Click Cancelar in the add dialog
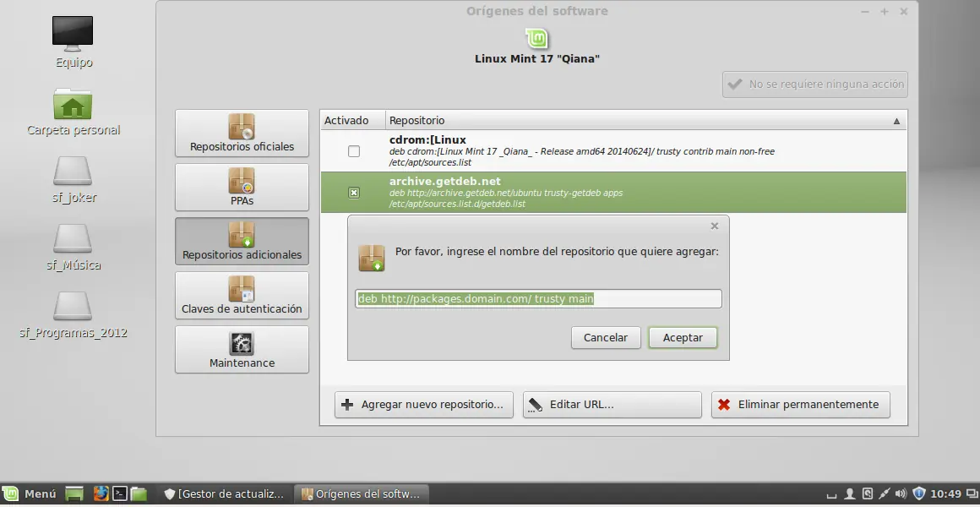Viewport: 980px width, 507px height. pos(606,338)
